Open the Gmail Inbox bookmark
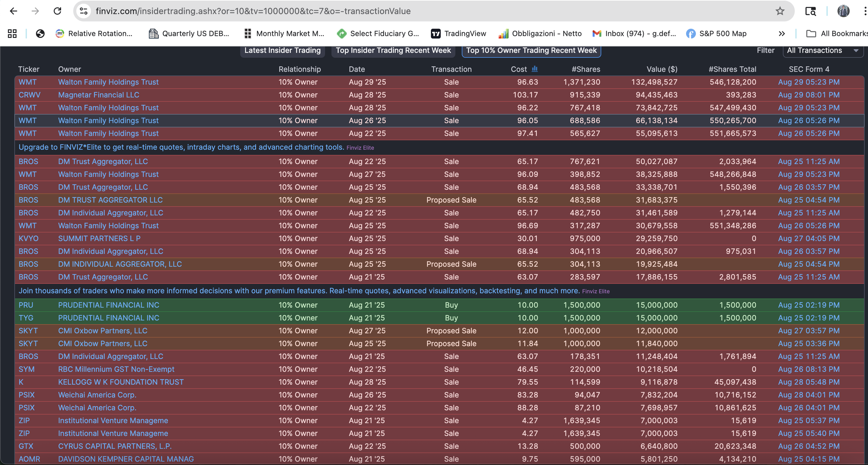This screenshot has width=868, height=465. click(x=634, y=33)
